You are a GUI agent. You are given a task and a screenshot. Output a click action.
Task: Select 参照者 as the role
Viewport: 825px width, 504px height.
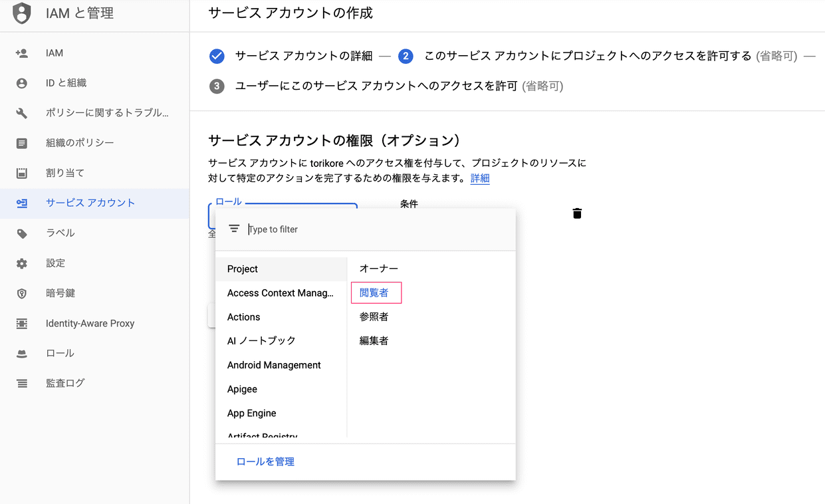[375, 316]
